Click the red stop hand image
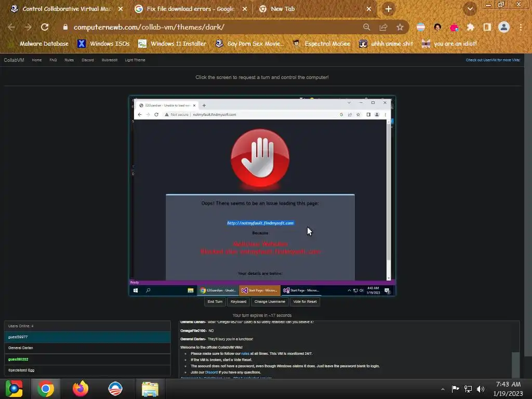 tap(260, 158)
